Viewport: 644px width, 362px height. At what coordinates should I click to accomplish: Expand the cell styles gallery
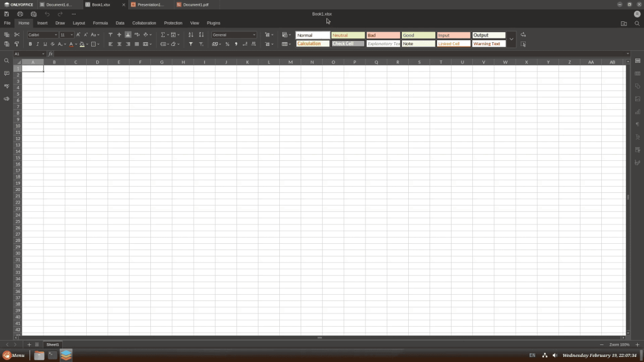pos(511,39)
